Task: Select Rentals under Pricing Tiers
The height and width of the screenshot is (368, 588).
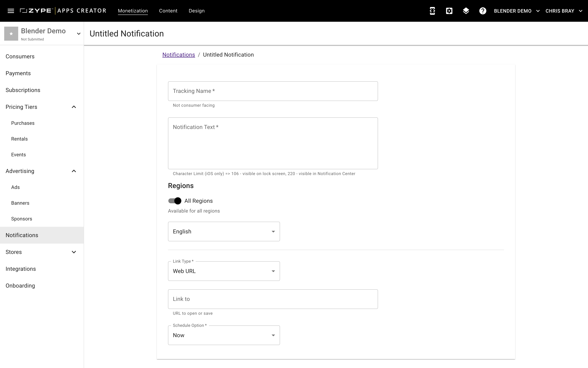Action: tap(42, 139)
